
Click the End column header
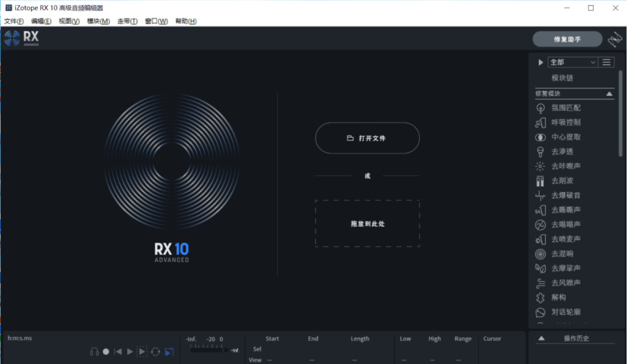point(313,339)
